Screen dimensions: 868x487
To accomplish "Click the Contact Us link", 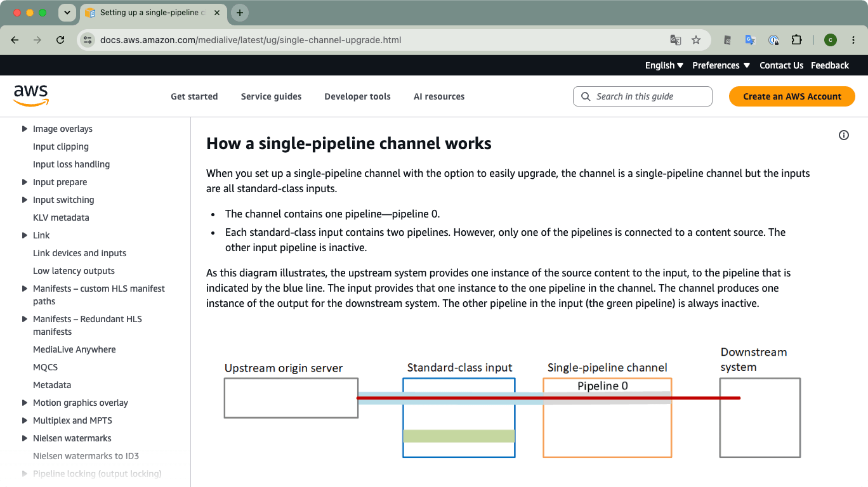I will (x=781, y=65).
